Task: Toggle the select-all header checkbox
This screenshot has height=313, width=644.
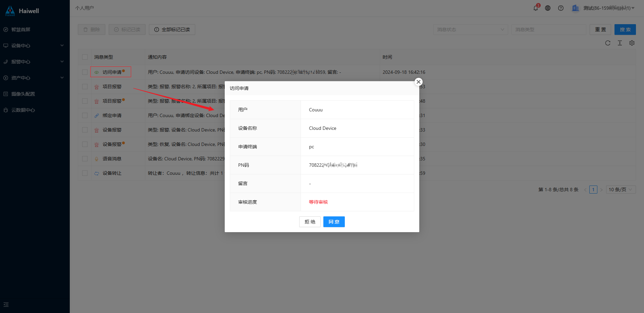Action: pyautogui.click(x=85, y=57)
